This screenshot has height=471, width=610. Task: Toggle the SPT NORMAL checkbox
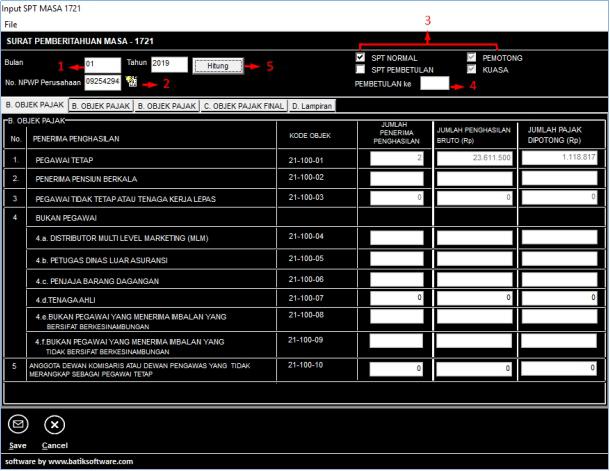[360, 58]
